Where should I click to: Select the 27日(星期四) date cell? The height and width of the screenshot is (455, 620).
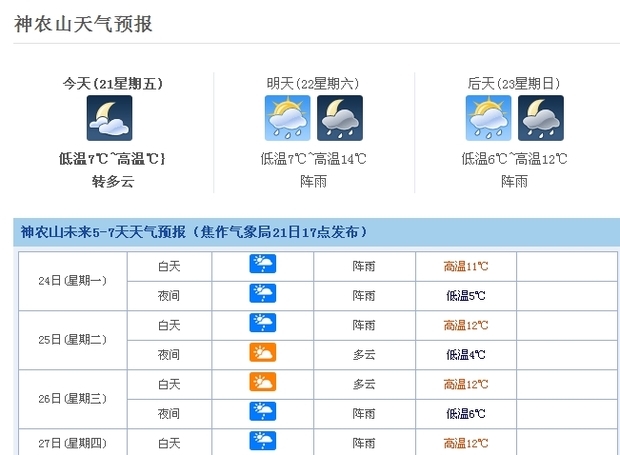click(72, 443)
